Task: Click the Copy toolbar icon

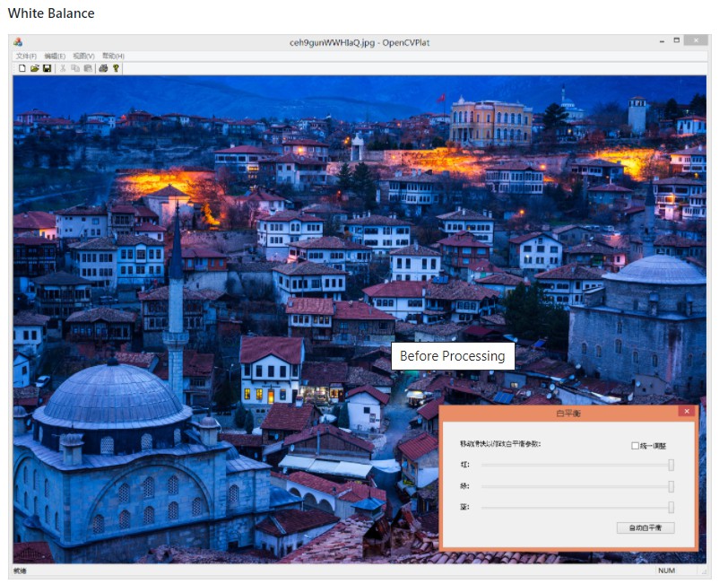Action: click(75, 68)
